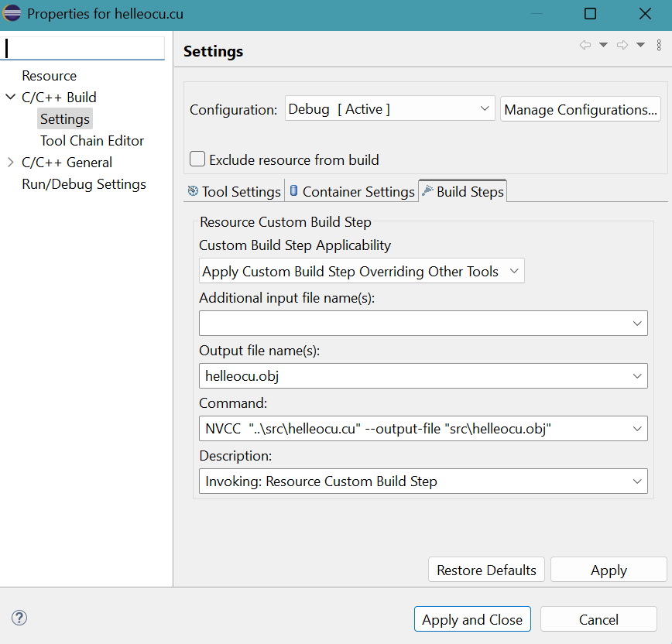Select the Build Steps tab

(463, 191)
